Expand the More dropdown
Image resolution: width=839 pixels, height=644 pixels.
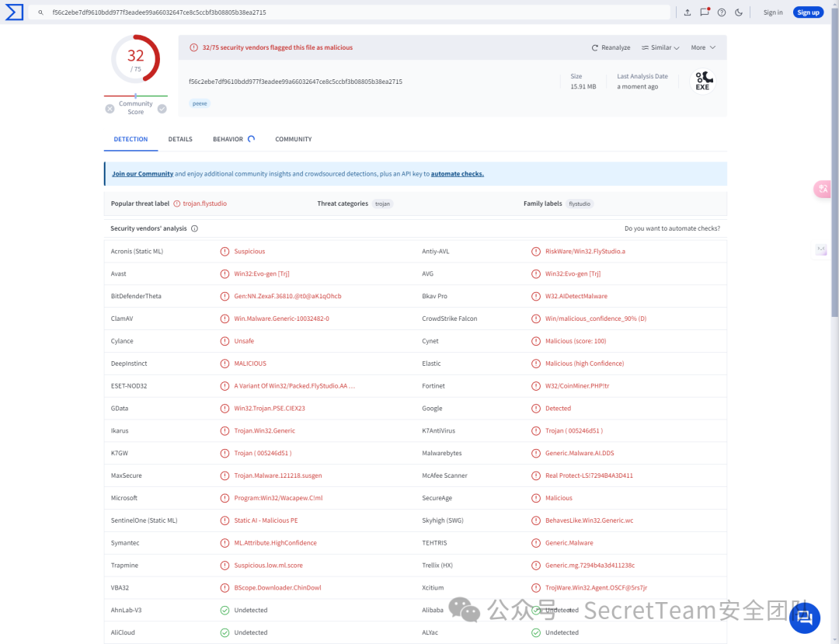(x=703, y=47)
